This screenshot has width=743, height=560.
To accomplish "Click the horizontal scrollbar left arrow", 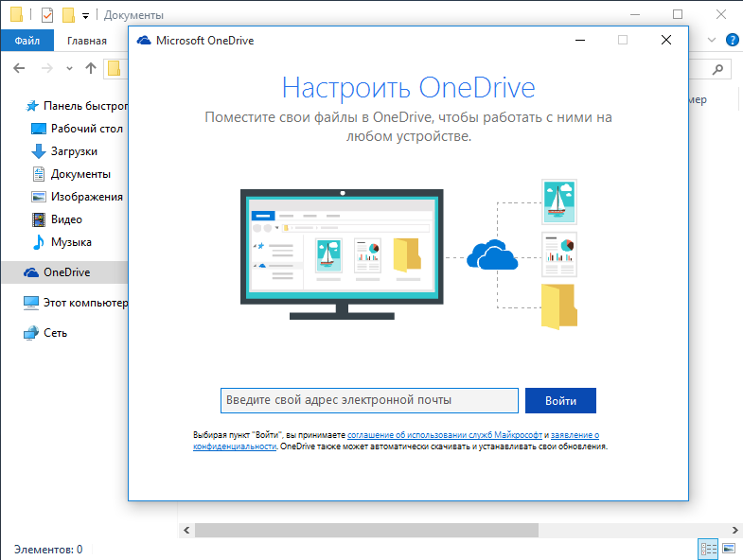I will [x=186, y=530].
